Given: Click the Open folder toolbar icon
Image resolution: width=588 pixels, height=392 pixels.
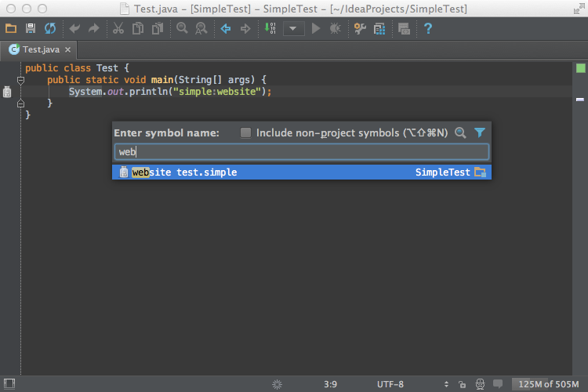Looking at the screenshot, I should 11,29.
